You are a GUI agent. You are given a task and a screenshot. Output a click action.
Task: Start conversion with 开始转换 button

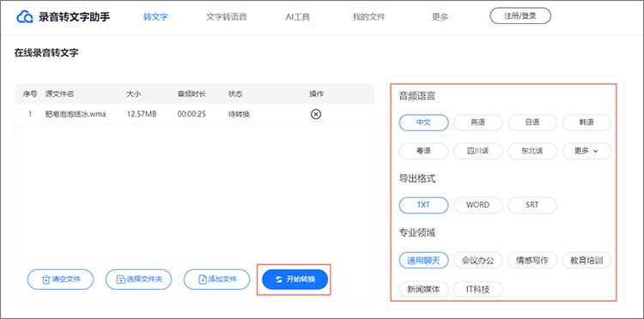[x=295, y=280]
